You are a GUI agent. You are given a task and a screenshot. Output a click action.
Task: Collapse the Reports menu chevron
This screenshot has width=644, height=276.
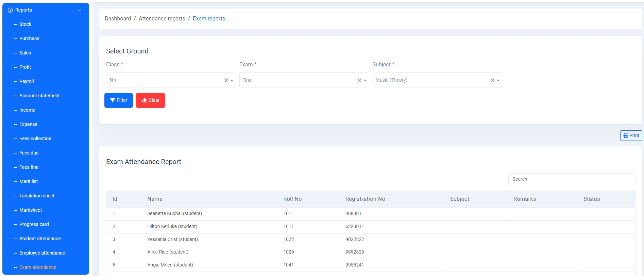pyautogui.click(x=80, y=10)
